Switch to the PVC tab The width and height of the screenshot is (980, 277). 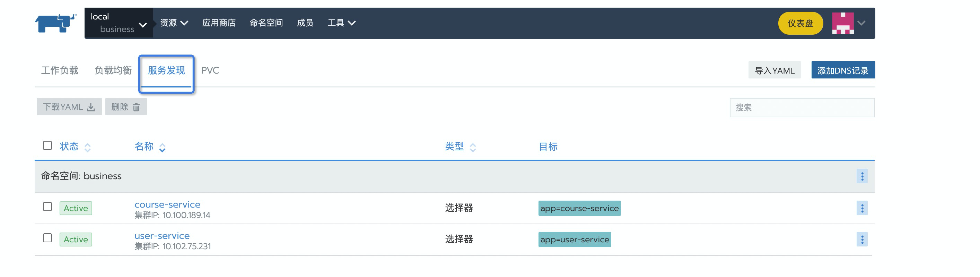(210, 70)
